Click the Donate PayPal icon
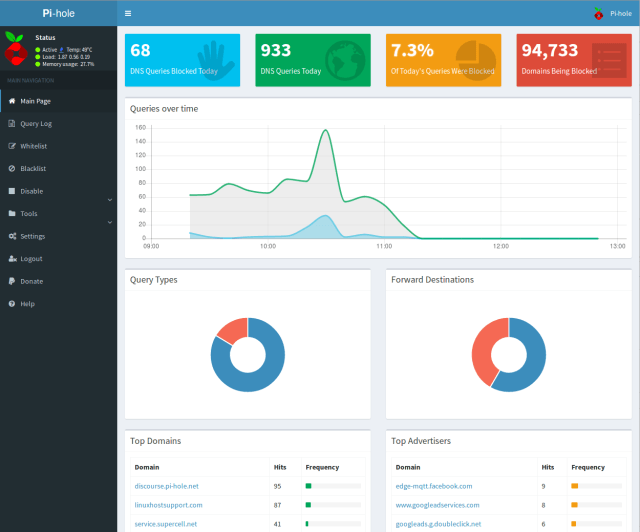The image size is (640, 532). click(x=12, y=281)
